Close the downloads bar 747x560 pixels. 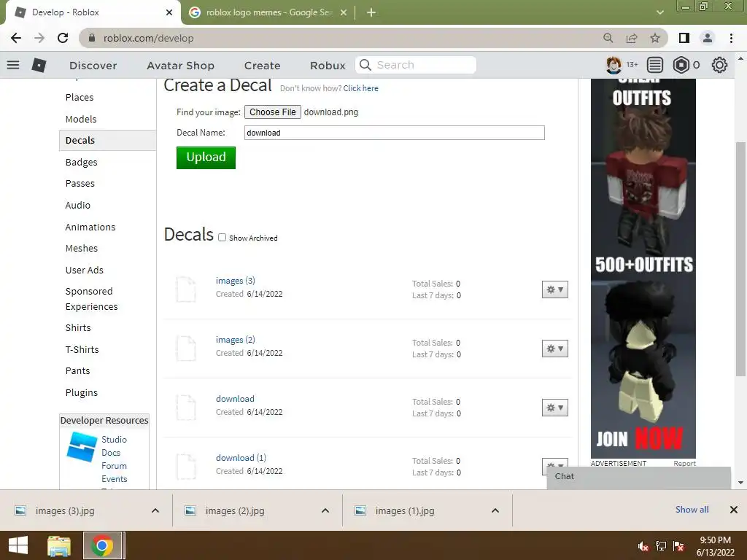click(734, 510)
